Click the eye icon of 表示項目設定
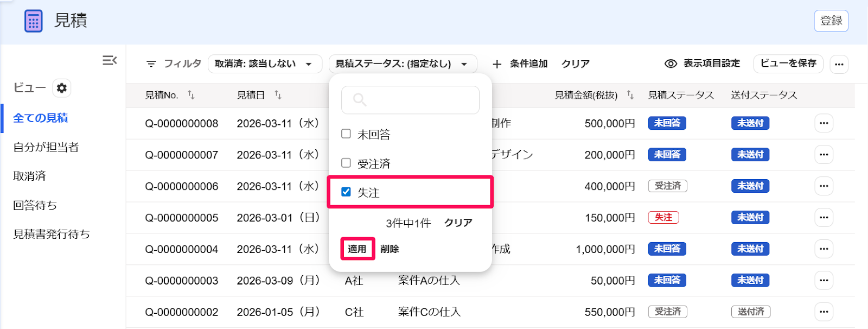The height and width of the screenshot is (329, 868). (671, 64)
